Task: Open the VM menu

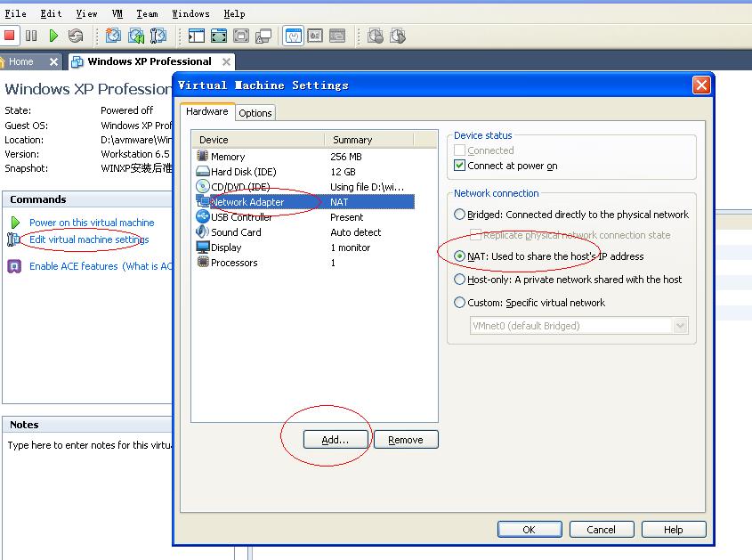Action: pos(117,14)
